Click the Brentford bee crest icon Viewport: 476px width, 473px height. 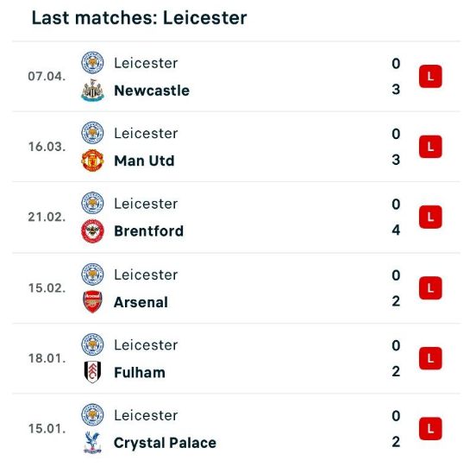point(92,230)
